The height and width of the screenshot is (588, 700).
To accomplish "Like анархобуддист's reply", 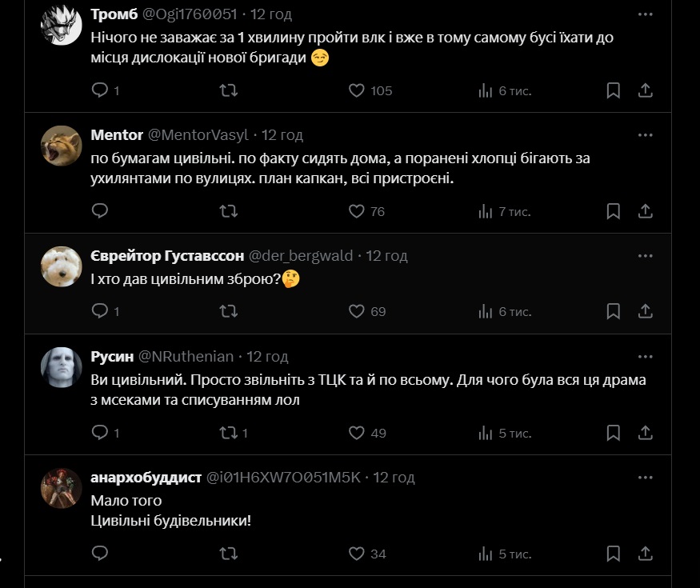I will coord(357,554).
